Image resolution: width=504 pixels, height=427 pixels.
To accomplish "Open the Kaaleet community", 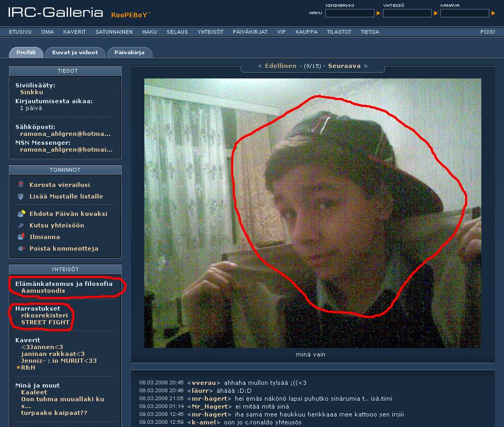I will pyautogui.click(x=34, y=392).
